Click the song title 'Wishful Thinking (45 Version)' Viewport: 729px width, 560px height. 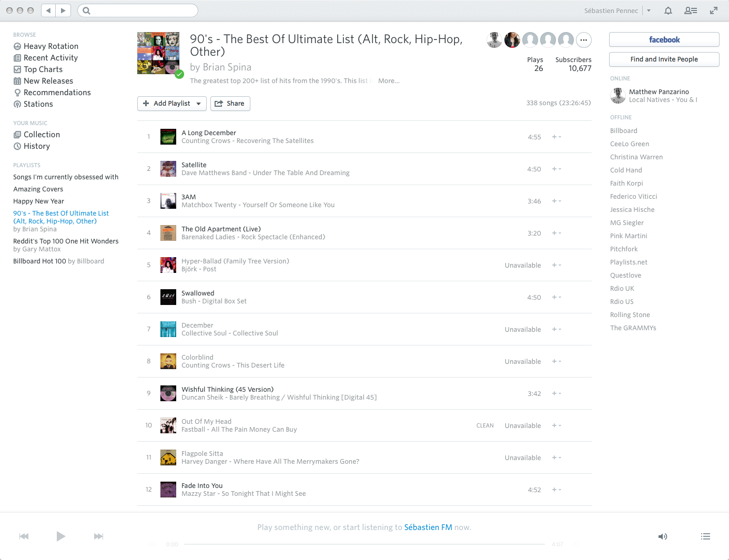coord(228,390)
